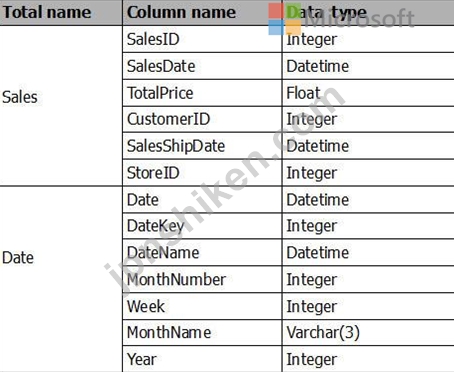454x372 pixels.
Task: Select the DateKey cell
Action: 202,226
